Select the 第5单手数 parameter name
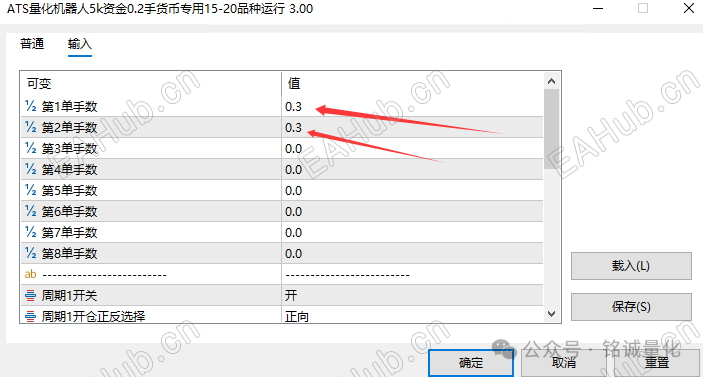The image size is (703, 377). 69,191
